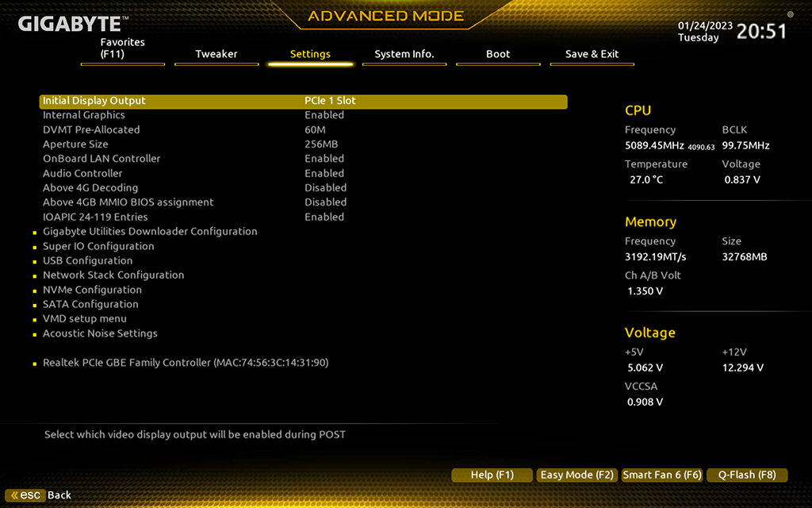Click the Ch A/B Volt 1.350 V value
The image size is (812, 508).
[x=645, y=291]
